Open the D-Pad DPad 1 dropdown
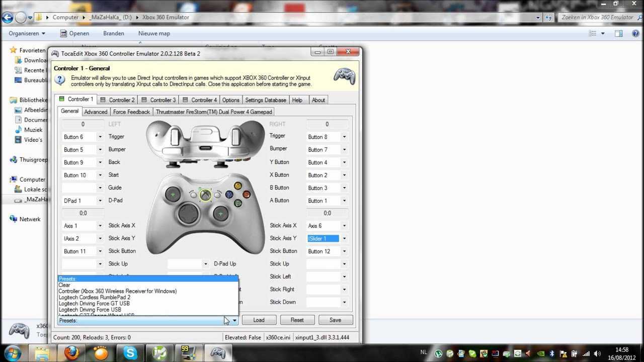The width and height of the screenshot is (644, 362). point(100,201)
